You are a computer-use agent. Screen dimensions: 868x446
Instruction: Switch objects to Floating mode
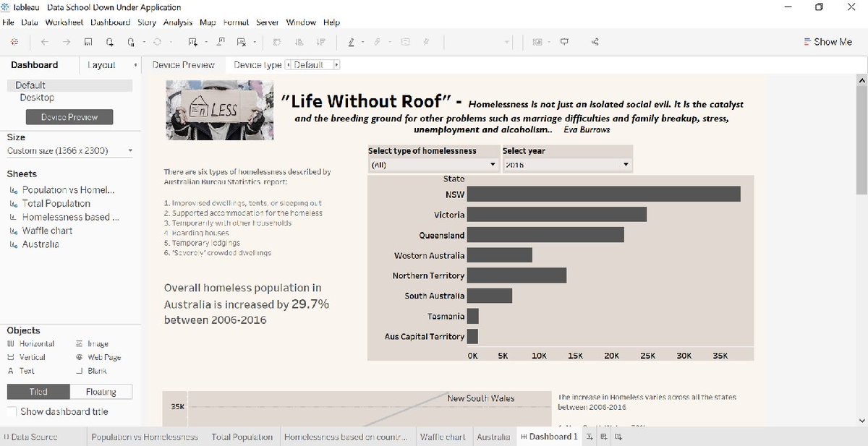(x=100, y=391)
